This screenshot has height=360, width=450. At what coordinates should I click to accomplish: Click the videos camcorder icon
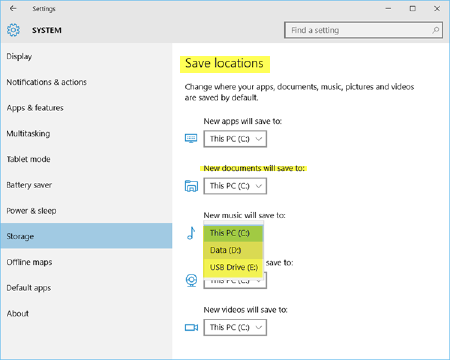(191, 328)
